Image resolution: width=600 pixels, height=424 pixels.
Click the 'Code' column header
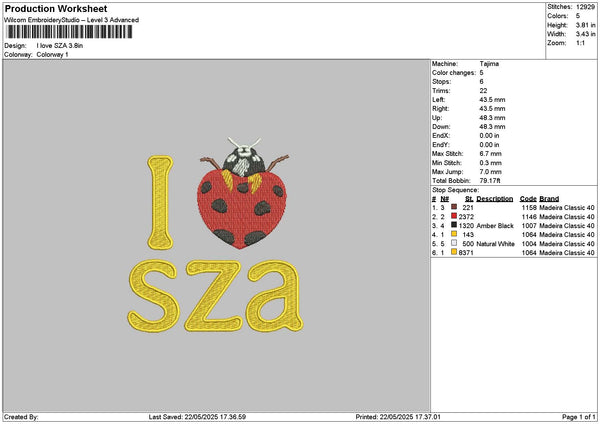[528, 199]
